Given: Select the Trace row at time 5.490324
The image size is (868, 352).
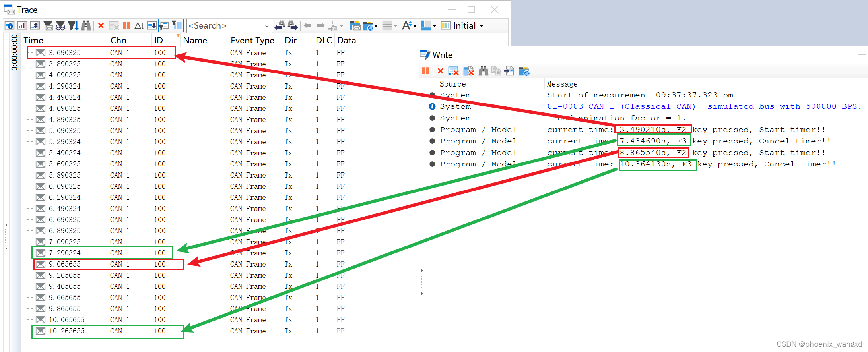Looking at the screenshot, I should [x=187, y=153].
